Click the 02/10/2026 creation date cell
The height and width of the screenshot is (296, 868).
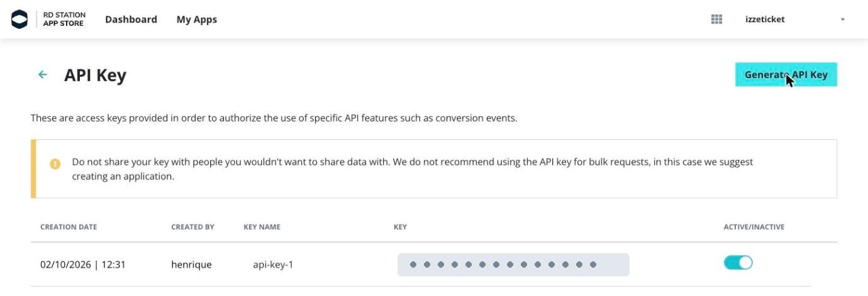(x=83, y=265)
